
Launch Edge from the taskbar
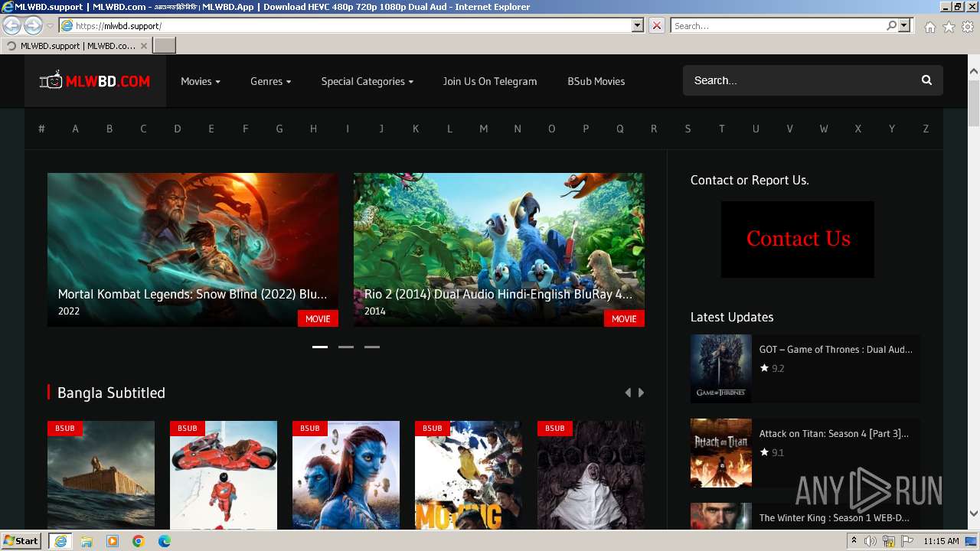(165, 541)
